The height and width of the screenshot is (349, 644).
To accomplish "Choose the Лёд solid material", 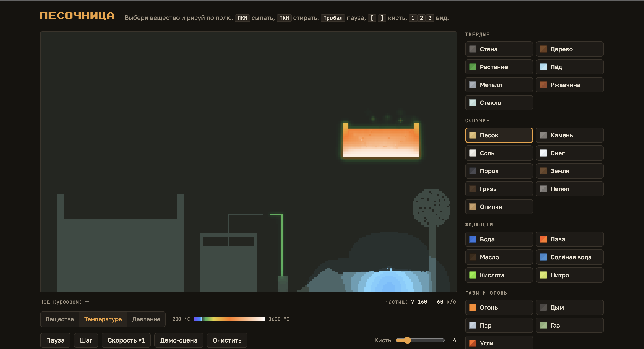I will (x=569, y=67).
